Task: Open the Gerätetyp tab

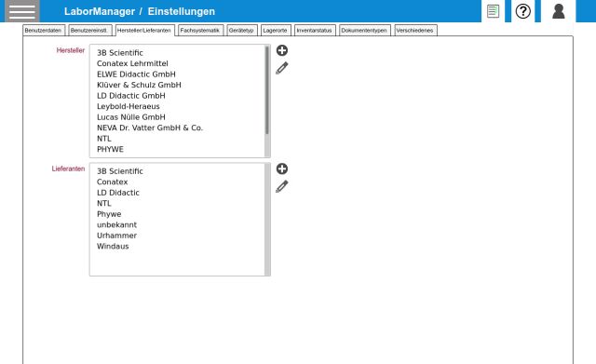Action: (242, 31)
